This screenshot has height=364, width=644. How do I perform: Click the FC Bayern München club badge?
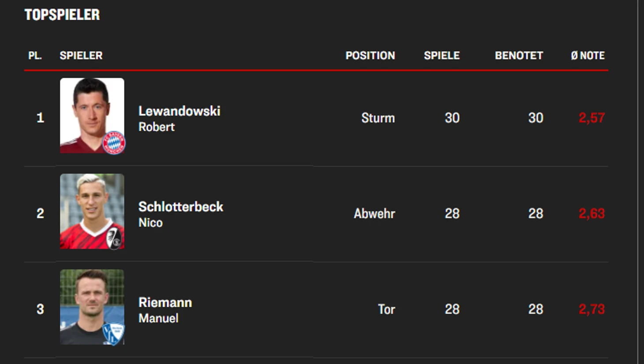pyautogui.click(x=114, y=143)
